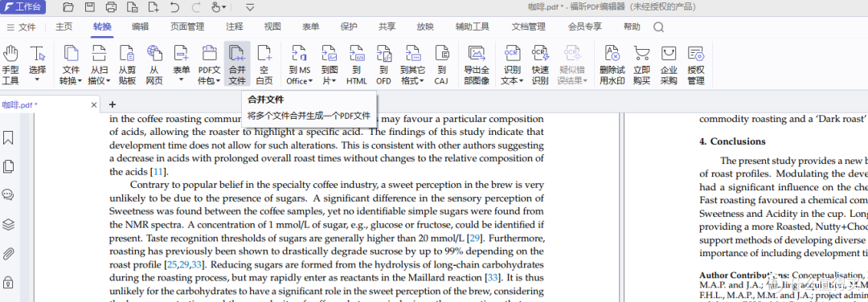
Task: Insert a Blank Page (空白页)
Action: click(264, 65)
